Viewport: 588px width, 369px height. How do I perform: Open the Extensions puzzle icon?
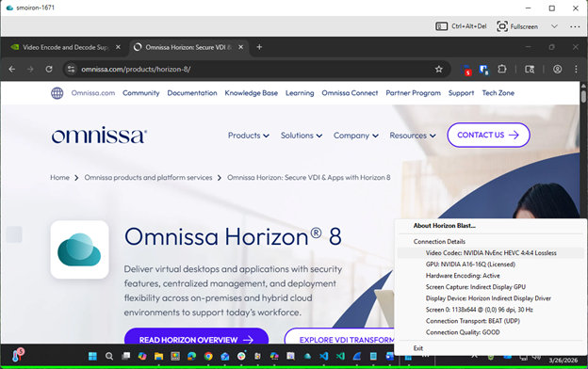click(x=501, y=69)
